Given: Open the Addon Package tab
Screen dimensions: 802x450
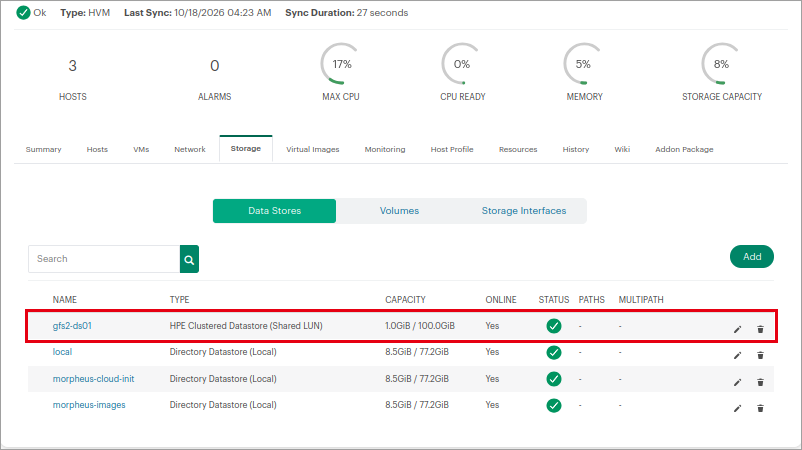Looking at the screenshot, I should (684, 149).
